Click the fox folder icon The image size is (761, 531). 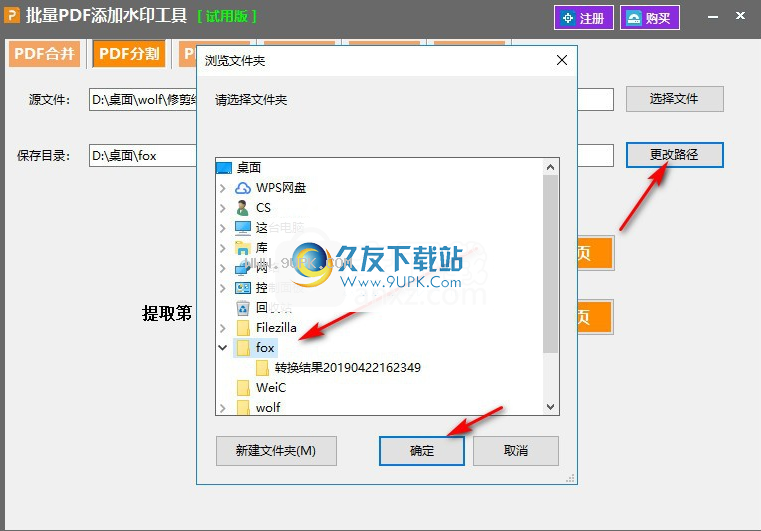point(243,348)
